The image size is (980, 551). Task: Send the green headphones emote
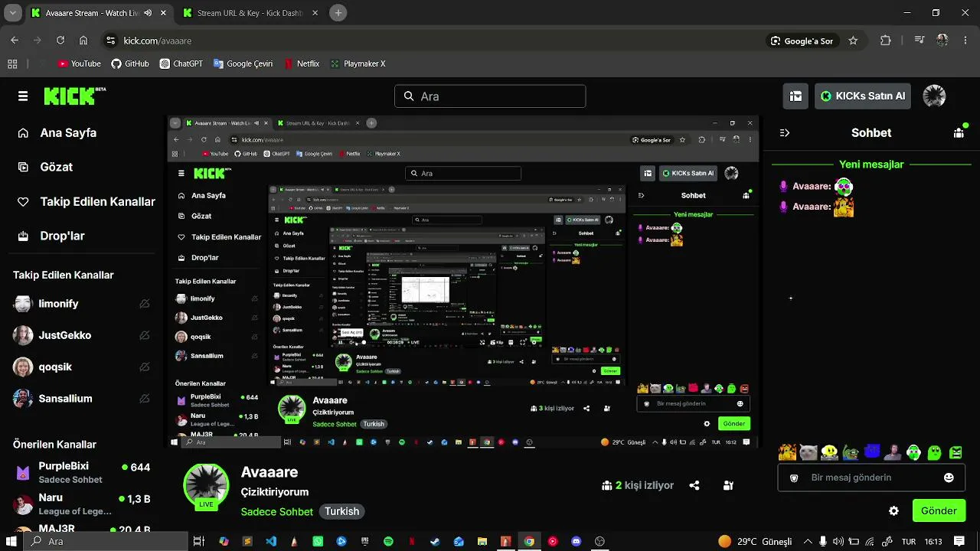tap(913, 452)
